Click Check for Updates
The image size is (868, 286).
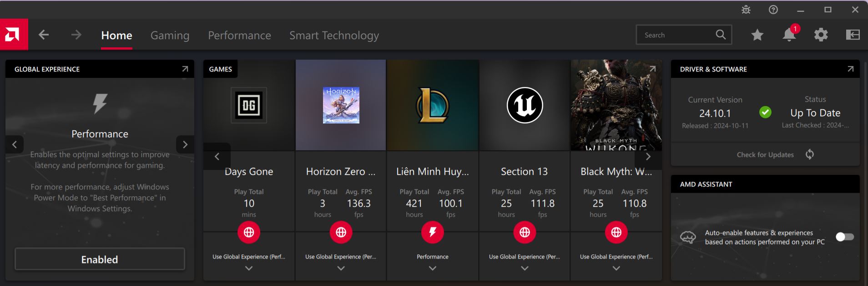coord(765,155)
